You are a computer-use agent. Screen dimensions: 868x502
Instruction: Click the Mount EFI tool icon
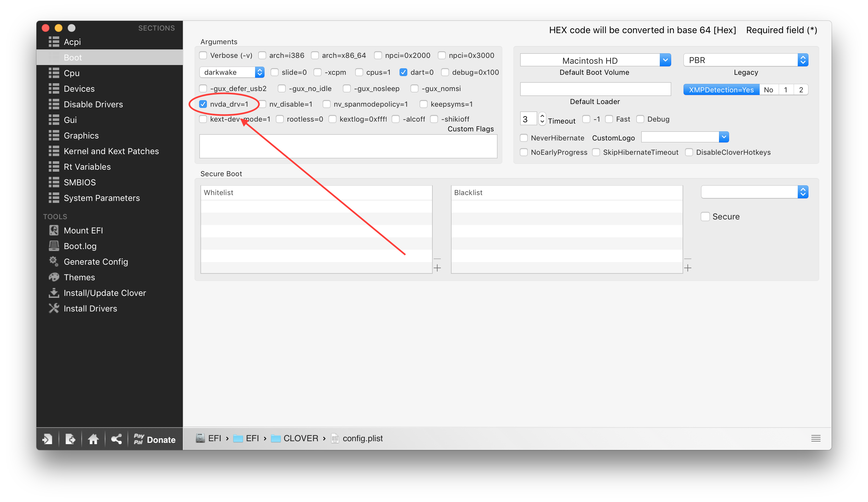tap(54, 230)
